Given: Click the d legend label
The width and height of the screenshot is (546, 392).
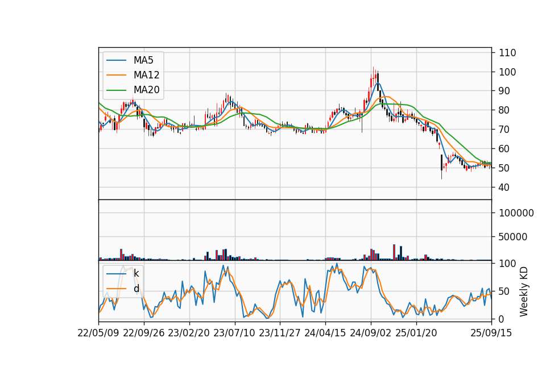Looking at the screenshot, I should pyautogui.click(x=136, y=289).
